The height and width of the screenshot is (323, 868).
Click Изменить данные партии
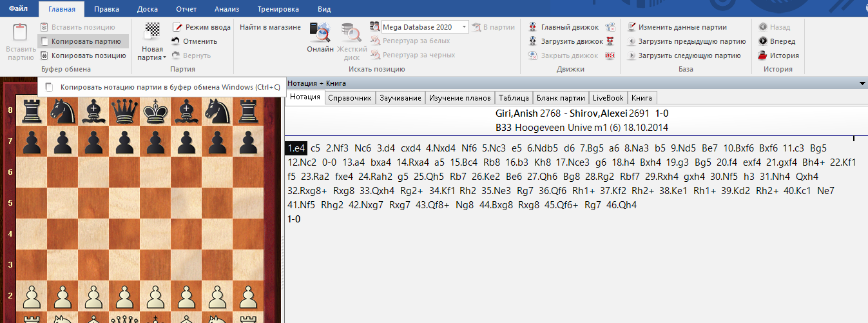point(677,27)
